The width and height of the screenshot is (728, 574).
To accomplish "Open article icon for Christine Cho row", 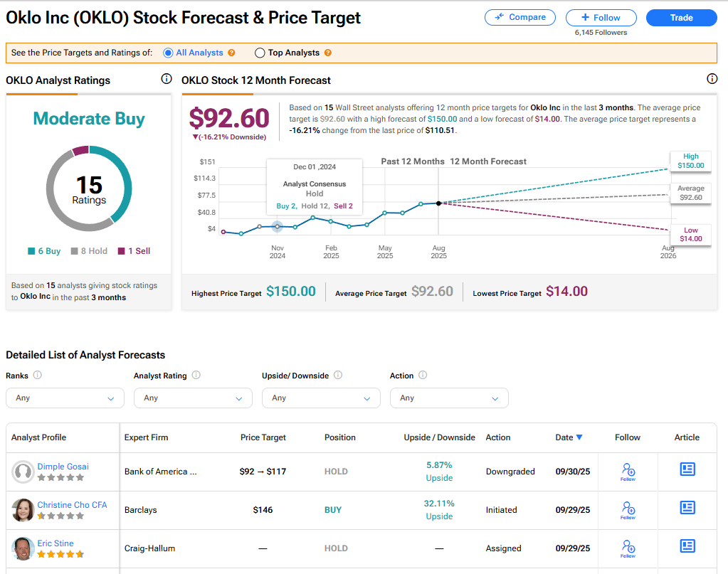I will pos(687,508).
